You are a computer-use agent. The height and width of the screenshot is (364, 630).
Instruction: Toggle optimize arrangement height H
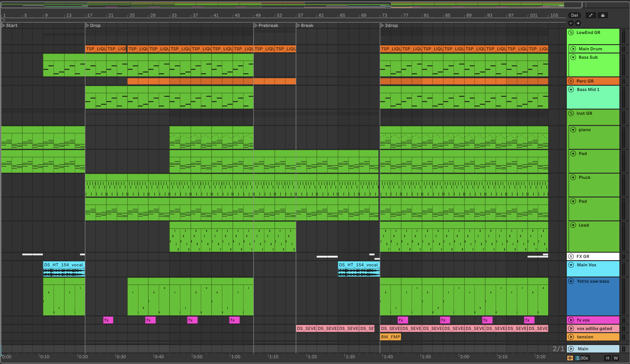pos(607,358)
